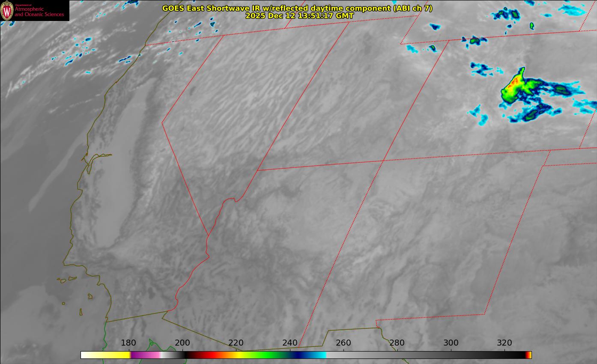
Task: Click the 300 label on the colorbar
Action: [x=451, y=343]
